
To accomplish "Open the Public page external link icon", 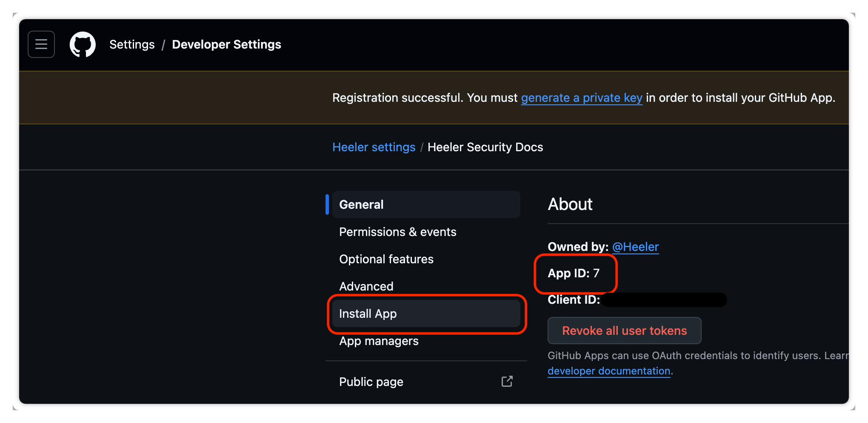I will 507,381.
